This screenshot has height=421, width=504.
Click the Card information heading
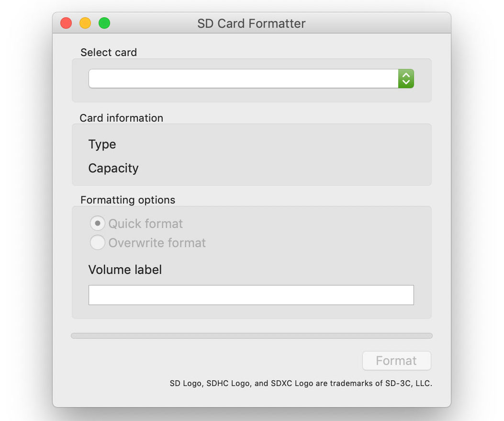(x=121, y=118)
